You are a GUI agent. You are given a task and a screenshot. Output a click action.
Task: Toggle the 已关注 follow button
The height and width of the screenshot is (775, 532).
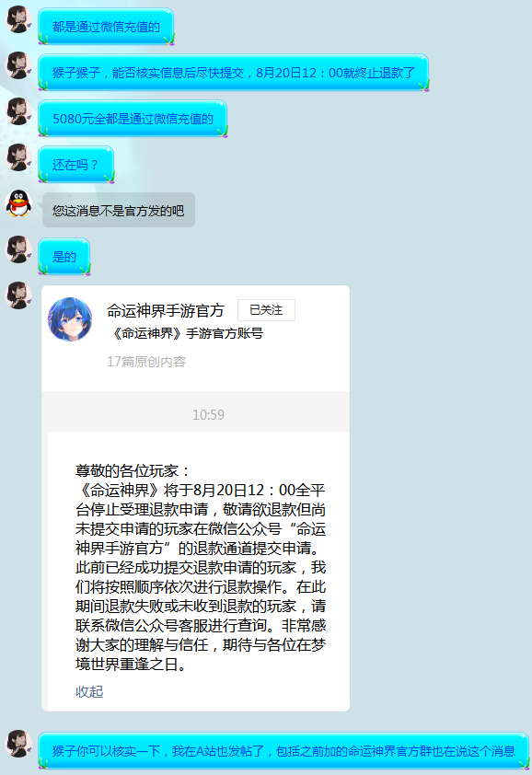(x=266, y=310)
